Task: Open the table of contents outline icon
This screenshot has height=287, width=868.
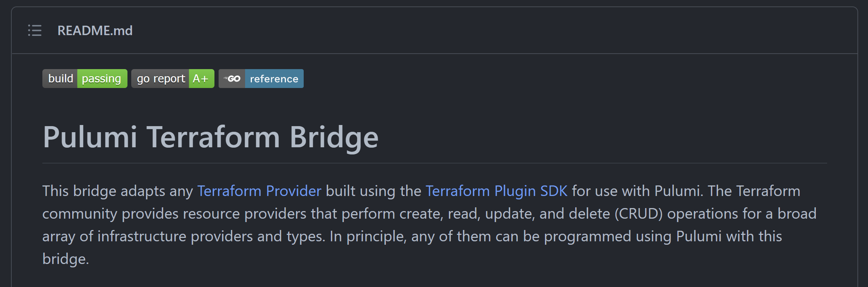Action: coord(34,31)
